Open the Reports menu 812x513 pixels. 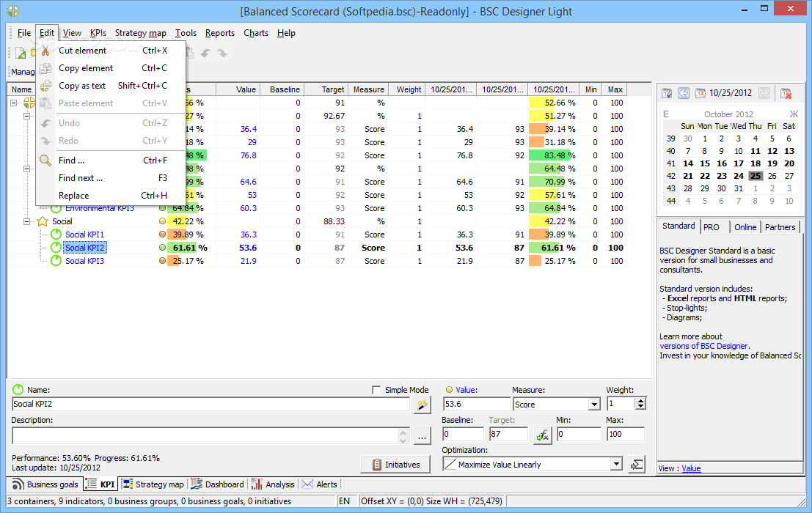click(219, 33)
